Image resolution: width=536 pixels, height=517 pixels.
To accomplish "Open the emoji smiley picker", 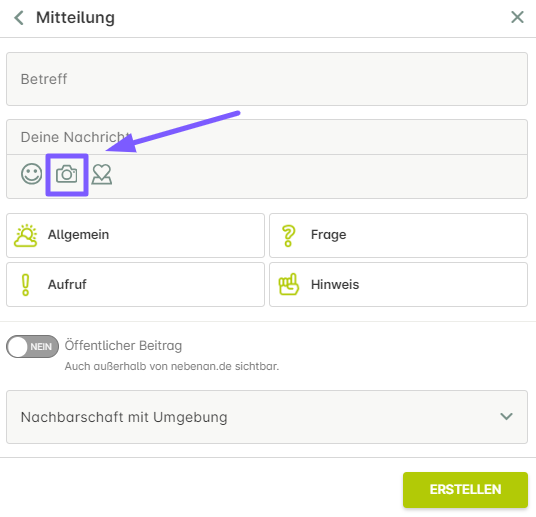I will pyautogui.click(x=31, y=174).
